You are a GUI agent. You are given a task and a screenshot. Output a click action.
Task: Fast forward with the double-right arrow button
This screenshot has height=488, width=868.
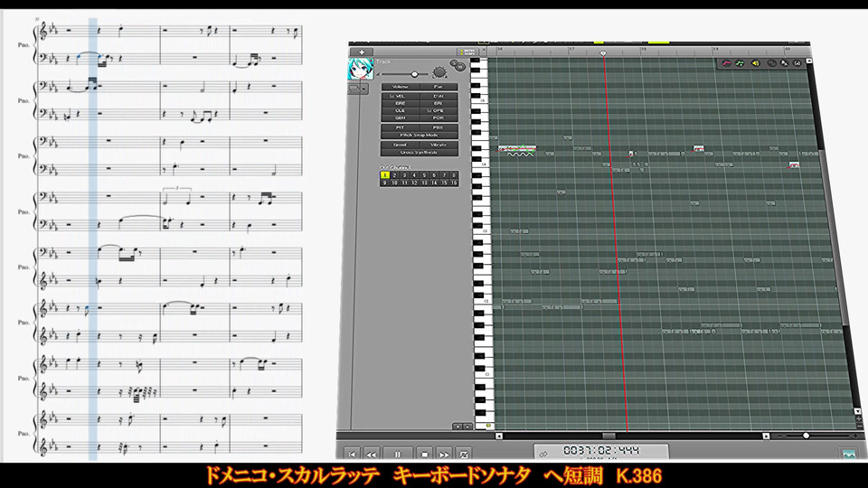(444, 454)
